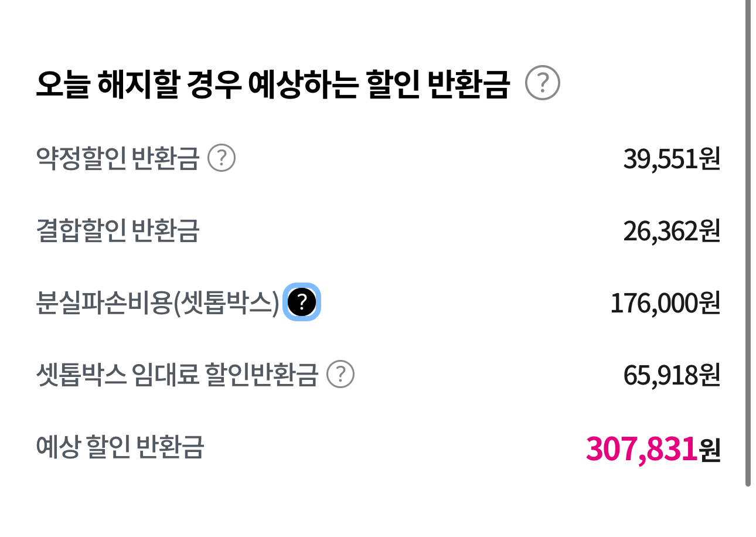The height and width of the screenshot is (537, 756).
Task: Select the bottom total label 예상 할인 반환금
Action: [x=120, y=447]
